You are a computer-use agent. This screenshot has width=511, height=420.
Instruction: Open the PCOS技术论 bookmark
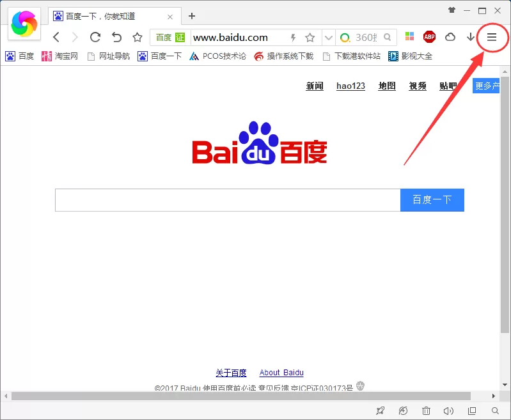[x=217, y=56]
